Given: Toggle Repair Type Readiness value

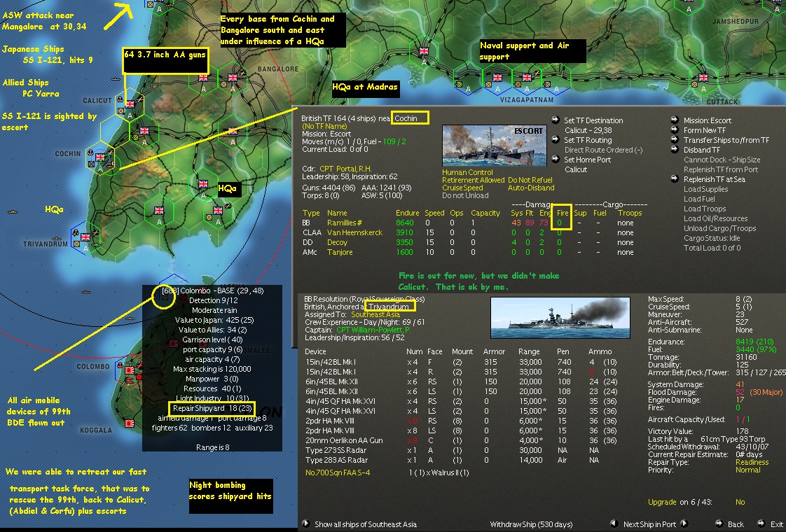Looking at the screenshot, I should click(x=752, y=462).
